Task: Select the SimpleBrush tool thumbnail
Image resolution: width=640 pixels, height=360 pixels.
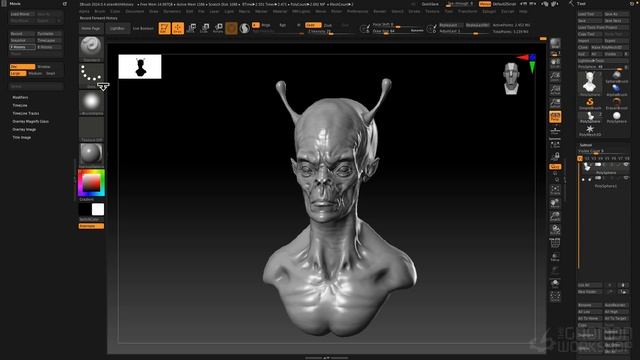Action: click(x=590, y=103)
